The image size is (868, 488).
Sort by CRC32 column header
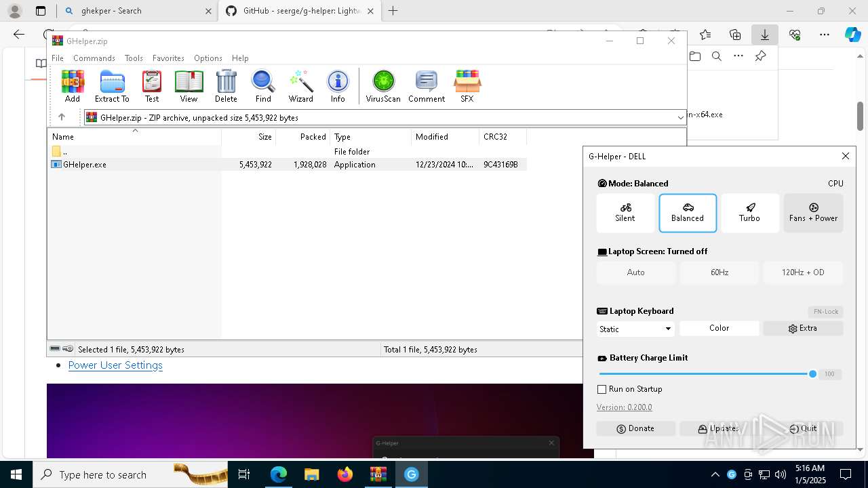503,137
